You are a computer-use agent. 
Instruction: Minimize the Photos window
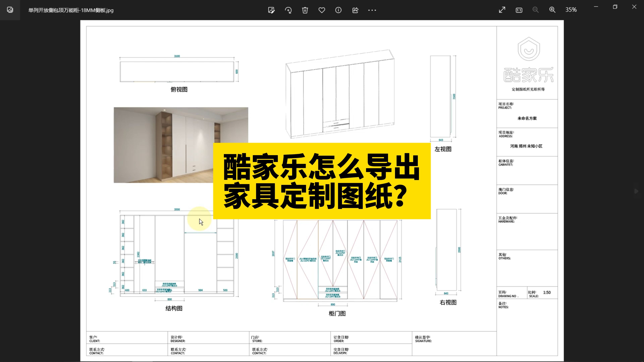pyautogui.click(x=596, y=7)
